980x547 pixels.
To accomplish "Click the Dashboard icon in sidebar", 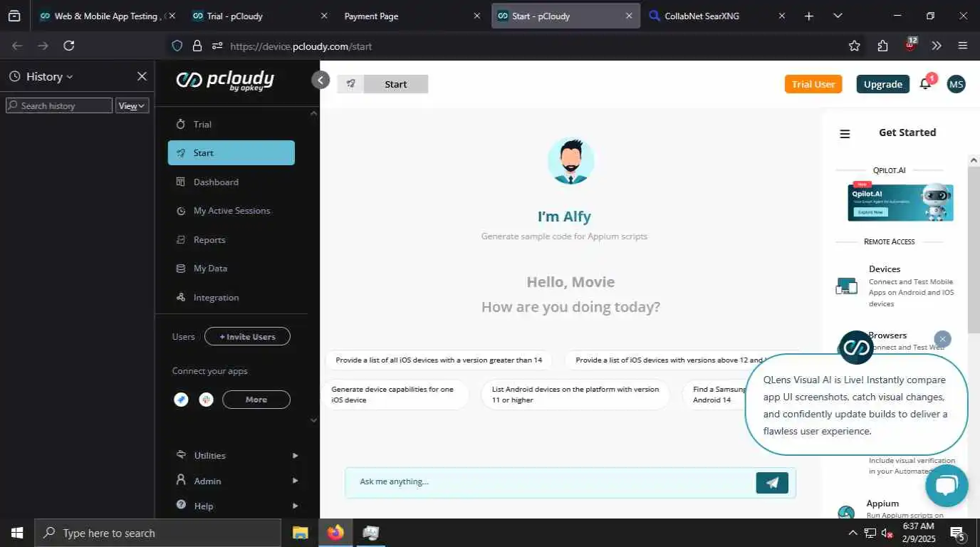I will pyautogui.click(x=180, y=182).
